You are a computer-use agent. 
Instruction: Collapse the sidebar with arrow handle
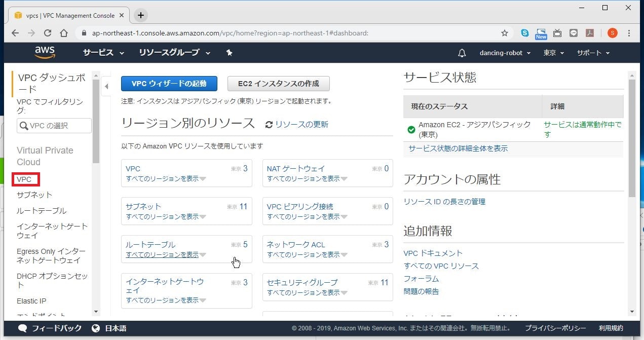click(x=106, y=87)
